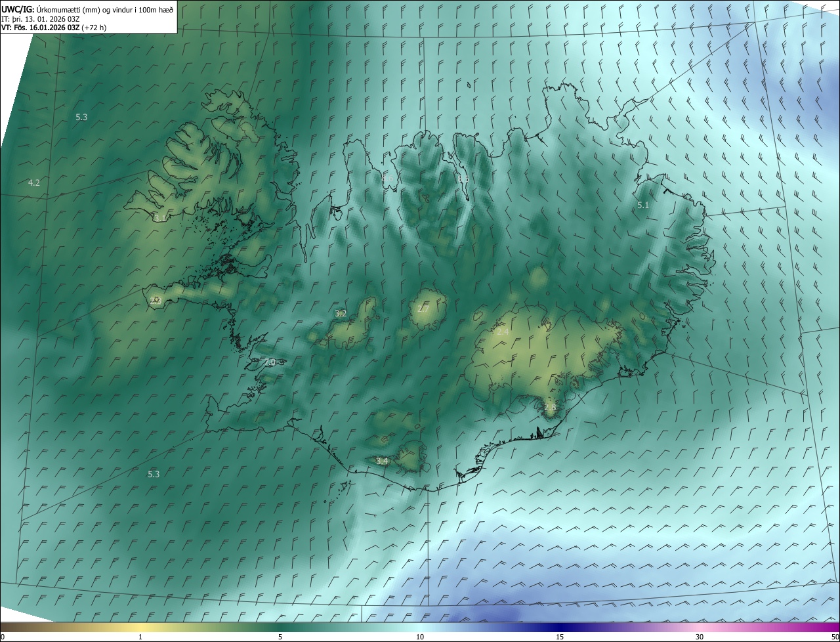Click the 2.4 value on Vatnajökull glacier

coord(503,332)
